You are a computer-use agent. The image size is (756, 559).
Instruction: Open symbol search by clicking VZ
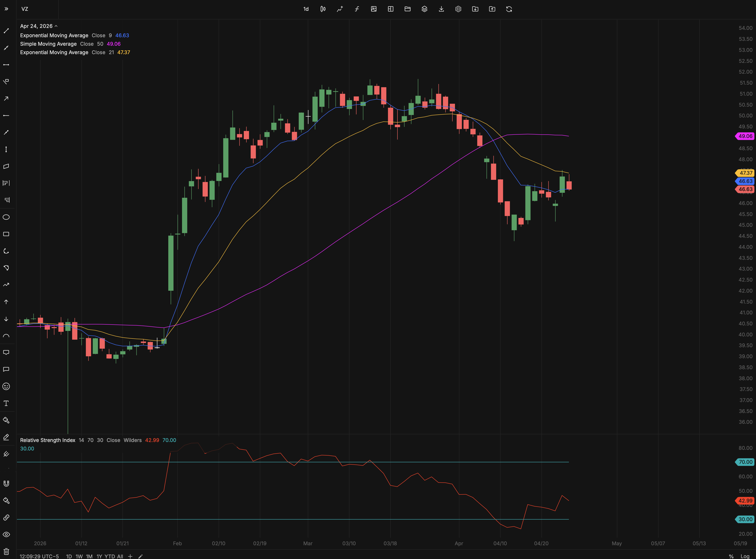click(25, 9)
